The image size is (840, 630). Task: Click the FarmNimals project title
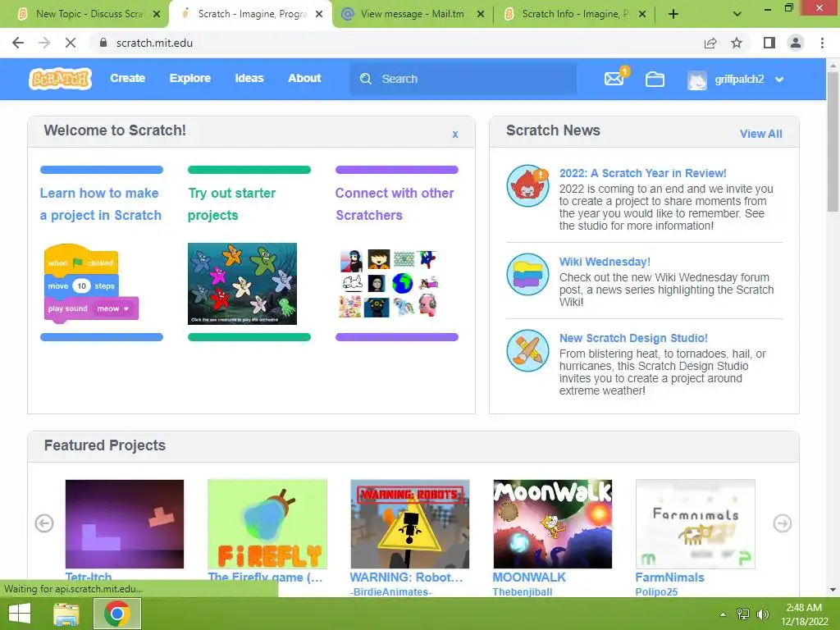669,577
